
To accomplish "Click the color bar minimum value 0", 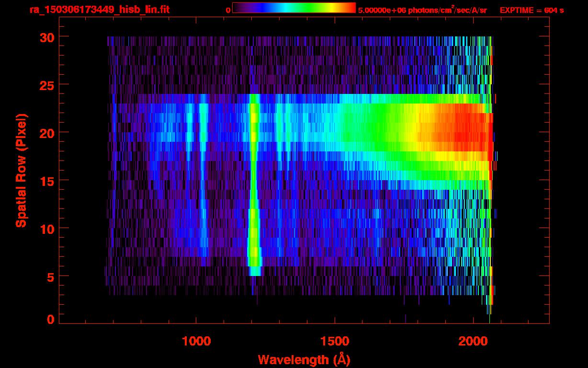I will (228, 10).
